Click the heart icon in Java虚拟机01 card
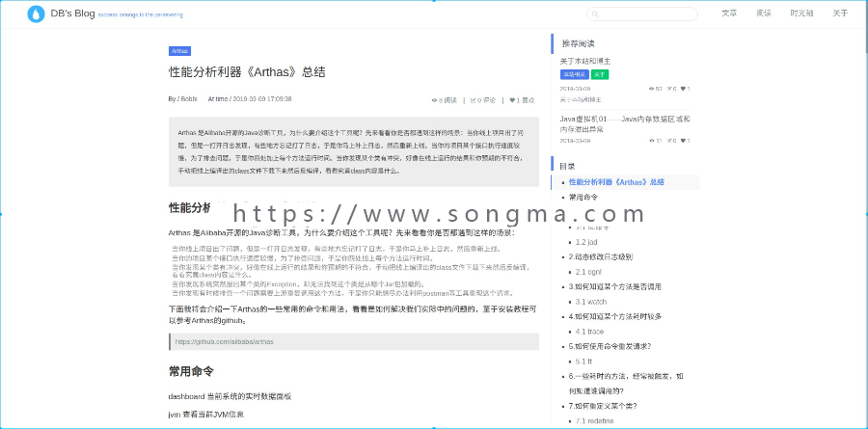 [x=683, y=141]
